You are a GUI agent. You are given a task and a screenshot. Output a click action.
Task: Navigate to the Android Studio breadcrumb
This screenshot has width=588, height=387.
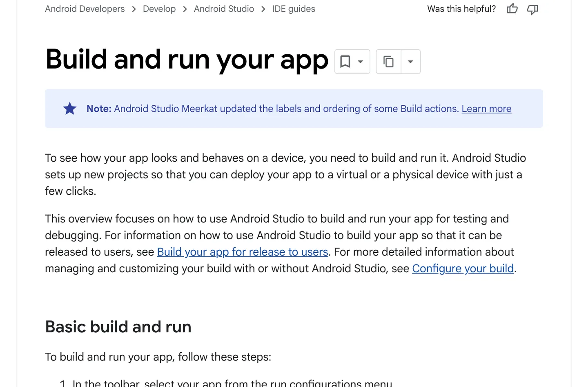point(224,9)
